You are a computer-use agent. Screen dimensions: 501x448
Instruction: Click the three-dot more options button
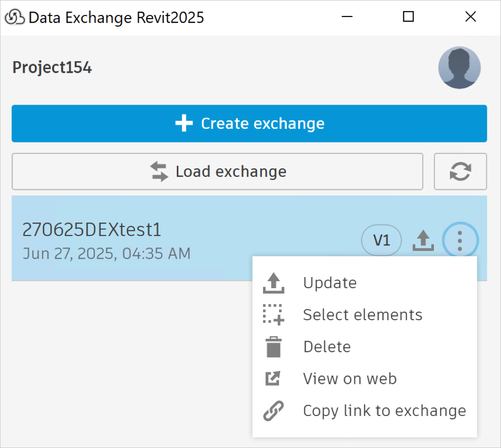click(460, 241)
